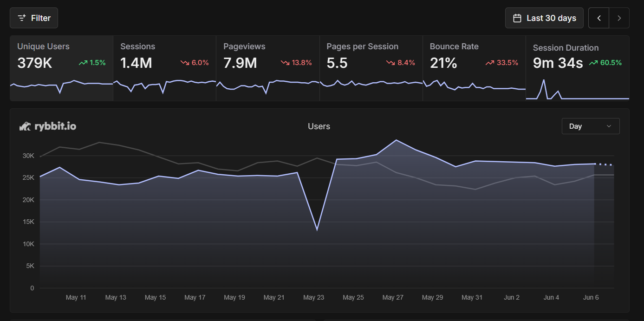Go to next period with right chevron

(619, 18)
